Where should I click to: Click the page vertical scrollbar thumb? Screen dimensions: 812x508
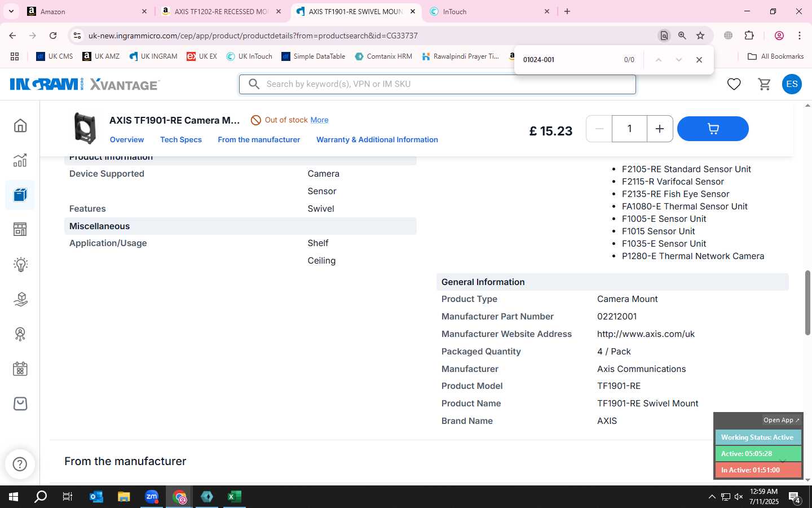coord(807,303)
